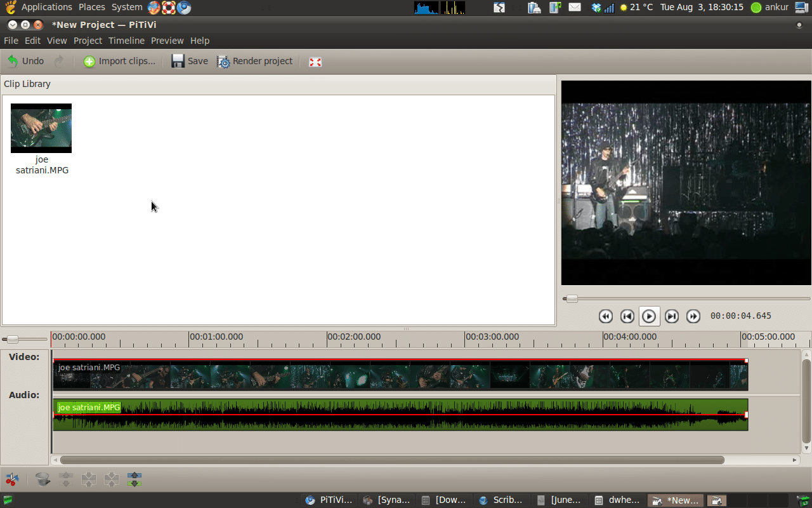Screen dimensions: 812x508
Task: Click the blue and green link clips icon
Action: pyautogui.click(x=134, y=479)
